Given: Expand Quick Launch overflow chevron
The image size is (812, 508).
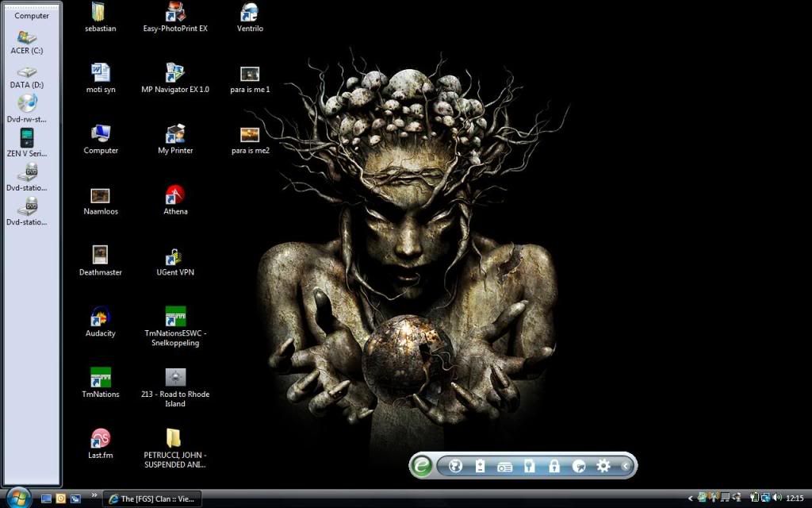Looking at the screenshot, I should coord(94,495).
